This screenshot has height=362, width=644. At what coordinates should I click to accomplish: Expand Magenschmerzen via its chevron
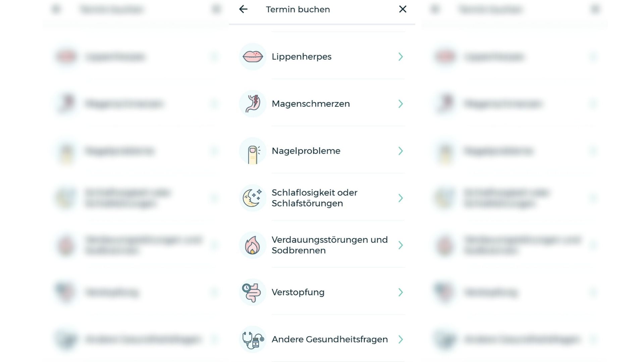pyautogui.click(x=400, y=104)
